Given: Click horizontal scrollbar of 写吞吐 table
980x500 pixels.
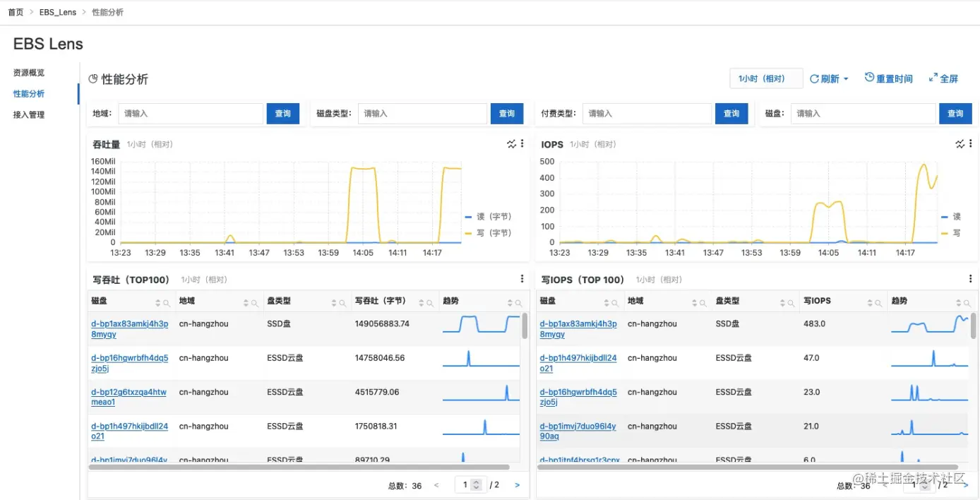Looking at the screenshot, I should 299,467.
